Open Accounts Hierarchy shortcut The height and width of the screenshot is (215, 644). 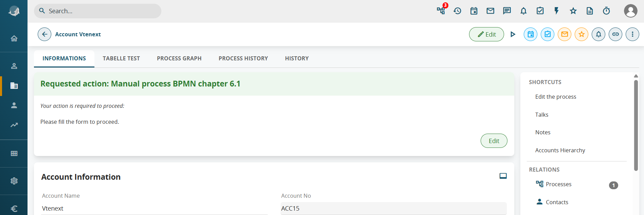click(560, 150)
